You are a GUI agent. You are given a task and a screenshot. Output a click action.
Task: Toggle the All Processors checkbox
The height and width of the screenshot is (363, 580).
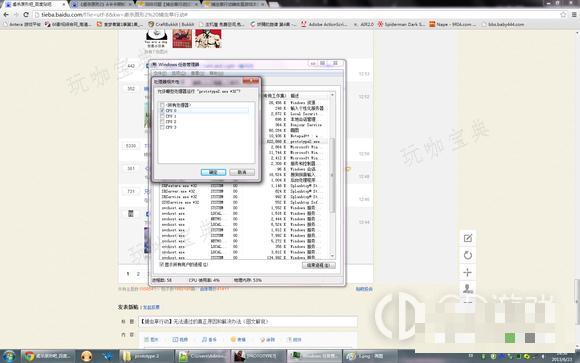point(162,105)
